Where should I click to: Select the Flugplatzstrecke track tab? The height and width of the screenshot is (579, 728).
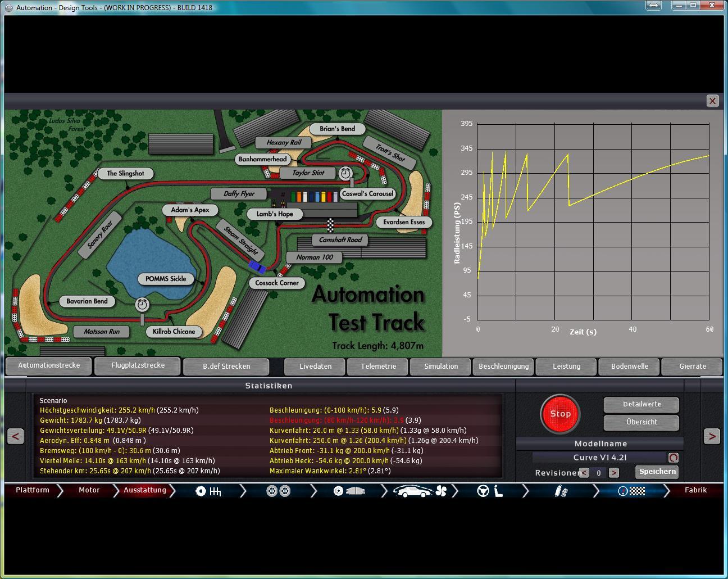138,365
